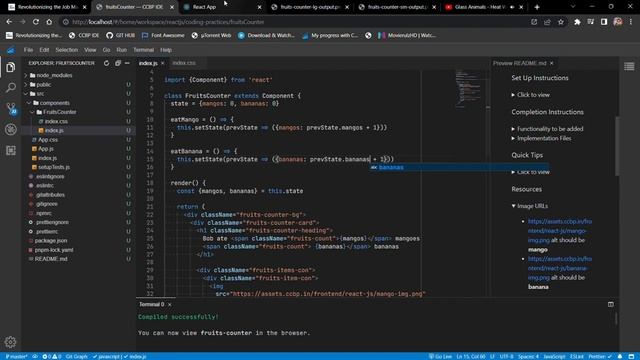Image resolution: width=640 pixels, height=360 pixels.
Task: Click the editor minimap
Action: tap(468, 89)
